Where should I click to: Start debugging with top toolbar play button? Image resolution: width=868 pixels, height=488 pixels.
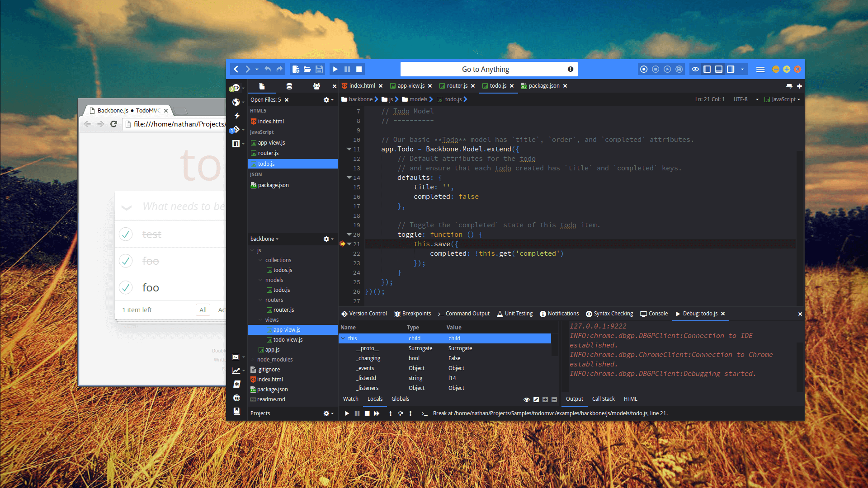click(335, 69)
